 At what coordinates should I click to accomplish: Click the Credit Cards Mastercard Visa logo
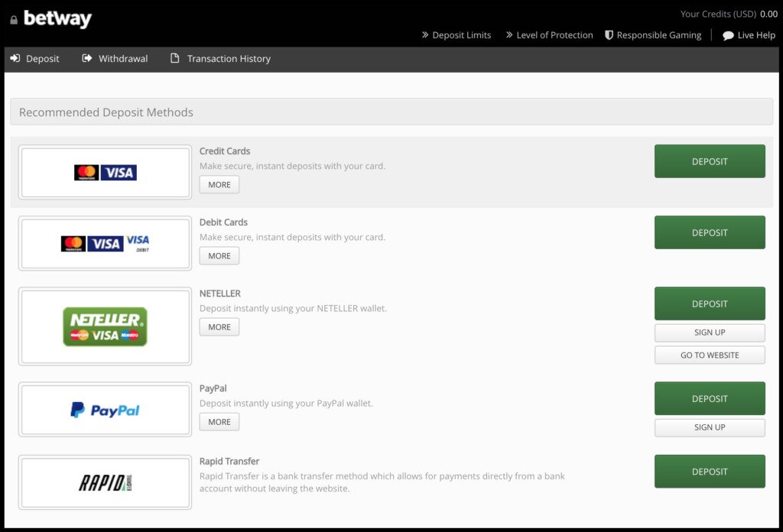[105, 173]
